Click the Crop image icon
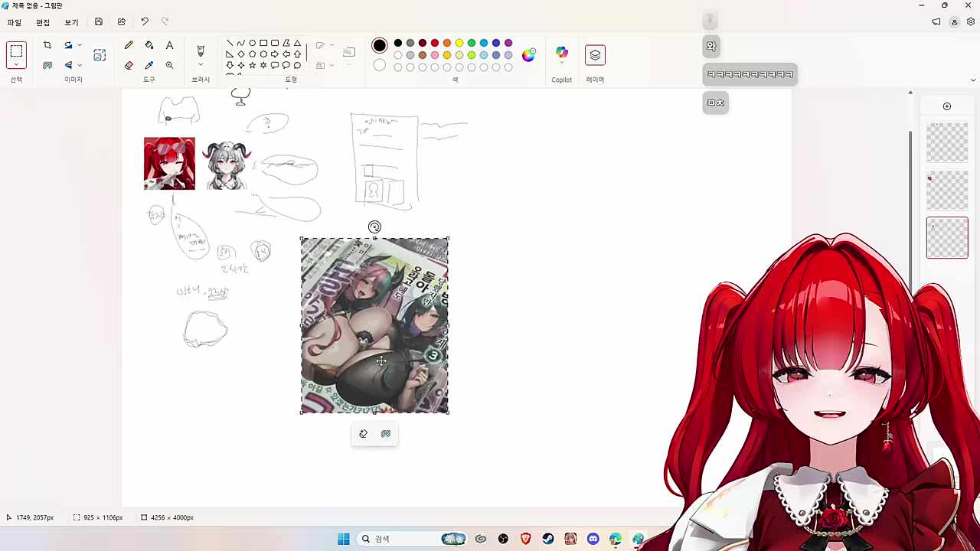This screenshot has width=980, height=551. [47, 46]
